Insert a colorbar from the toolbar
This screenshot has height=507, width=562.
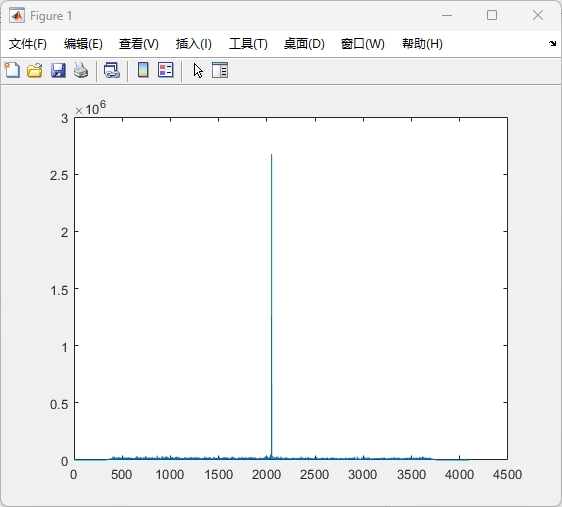[143, 70]
